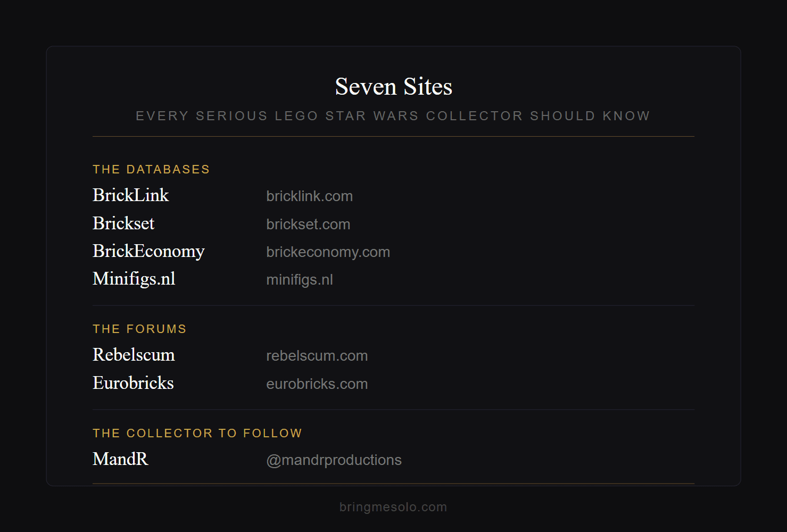Click the Seven Sites title
787x532 pixels.
[394, 87]
